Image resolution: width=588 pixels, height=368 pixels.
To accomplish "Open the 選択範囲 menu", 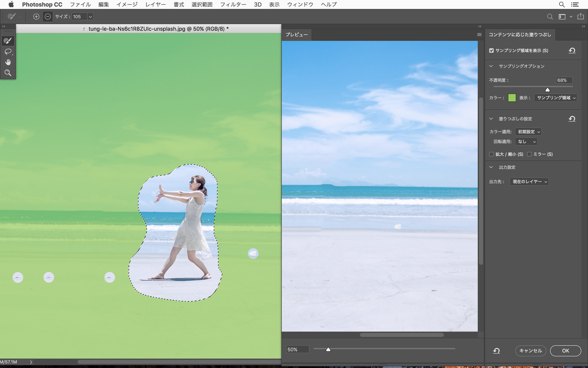I will [x=202, y=5].
